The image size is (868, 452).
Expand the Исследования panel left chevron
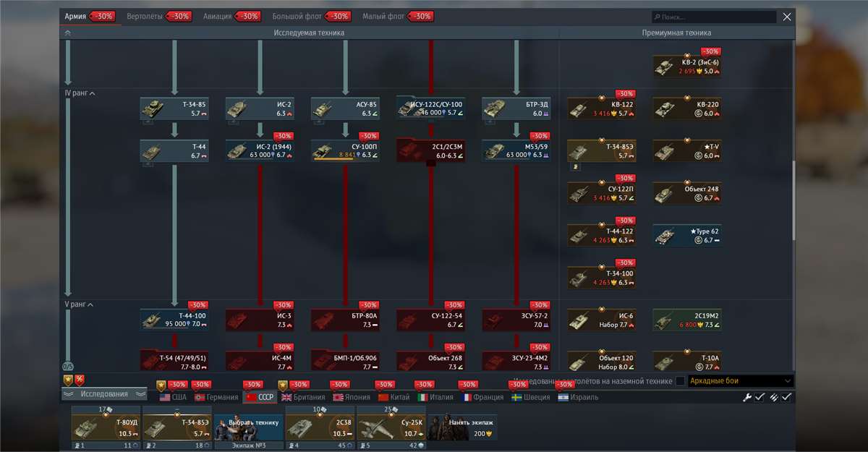pyautogui.click(x=68, y=394)
